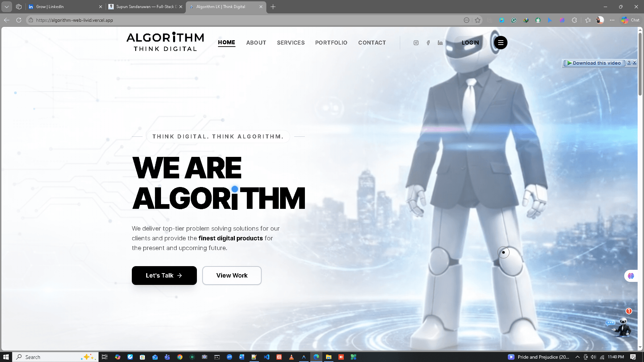Open VLC media player from taskbar
The width and height of the screenshot is (644, 362).
[x=291, y=357]
